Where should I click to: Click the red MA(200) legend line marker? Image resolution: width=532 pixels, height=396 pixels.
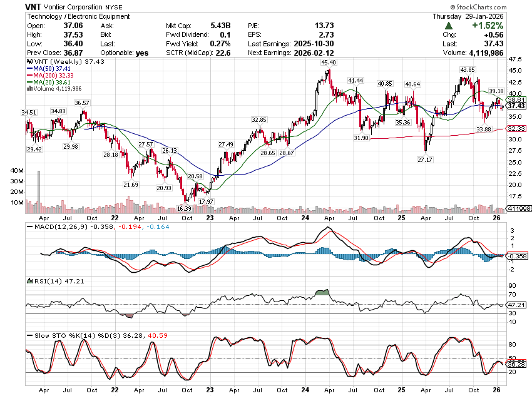point(29,76)
